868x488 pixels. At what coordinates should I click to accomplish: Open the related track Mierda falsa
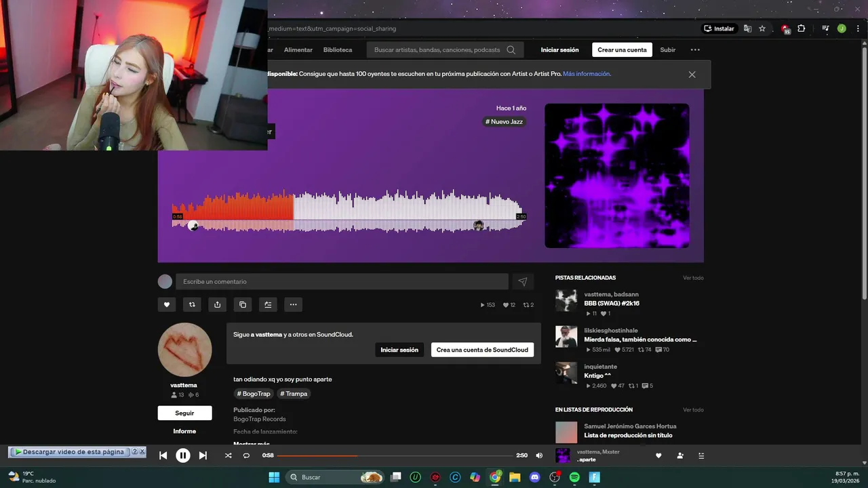(x=640, y=340)
